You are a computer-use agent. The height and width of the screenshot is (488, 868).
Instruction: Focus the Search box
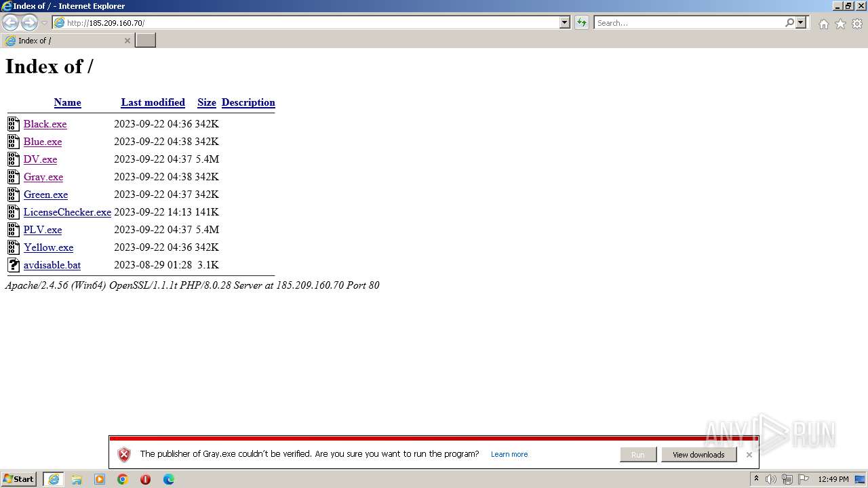click(688, 22)
